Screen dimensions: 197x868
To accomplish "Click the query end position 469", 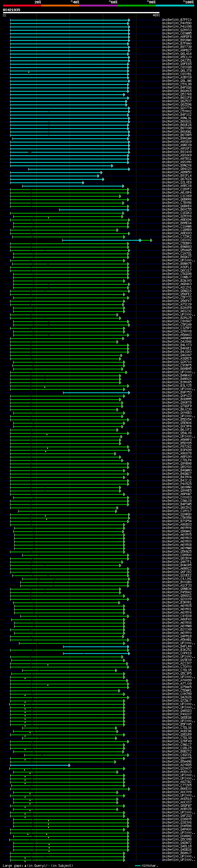I will (155, 15).
